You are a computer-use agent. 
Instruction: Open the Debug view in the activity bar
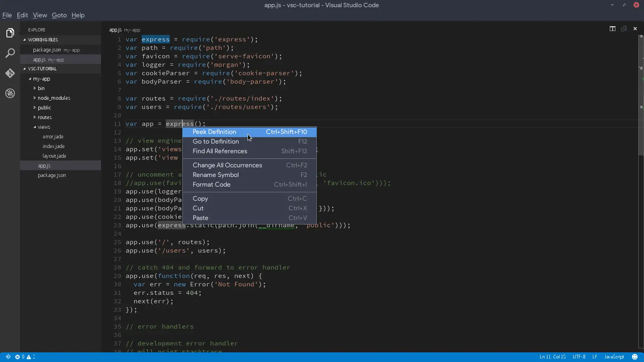pos(10,93)
